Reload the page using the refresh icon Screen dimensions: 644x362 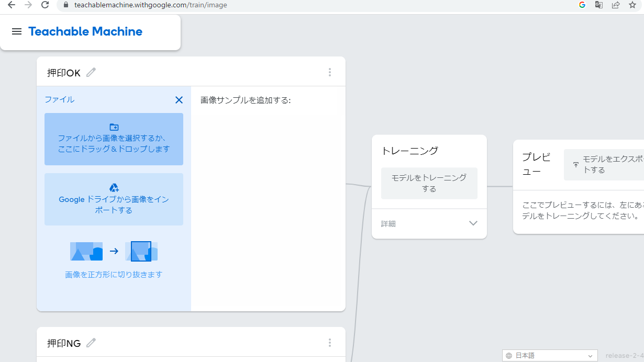45,5
